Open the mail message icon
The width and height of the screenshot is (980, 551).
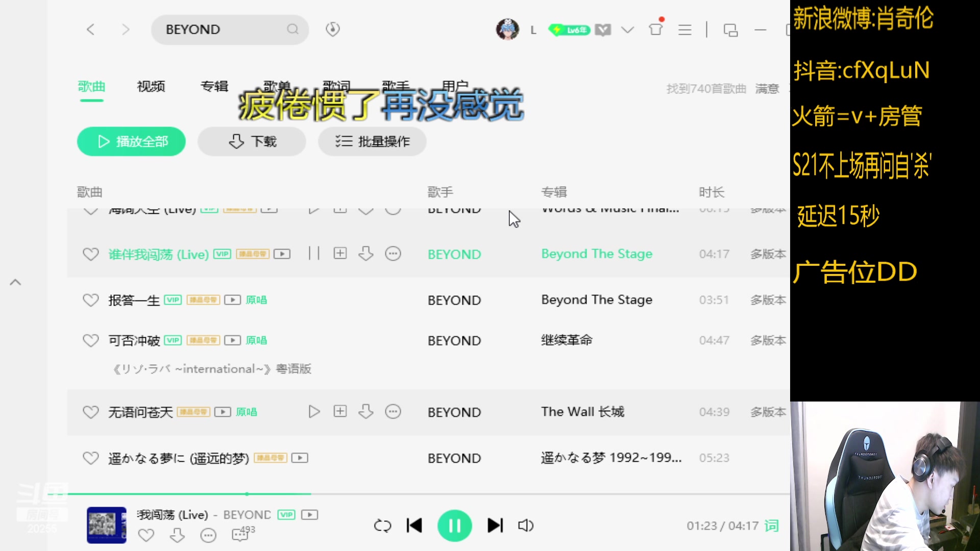(603, 30)
